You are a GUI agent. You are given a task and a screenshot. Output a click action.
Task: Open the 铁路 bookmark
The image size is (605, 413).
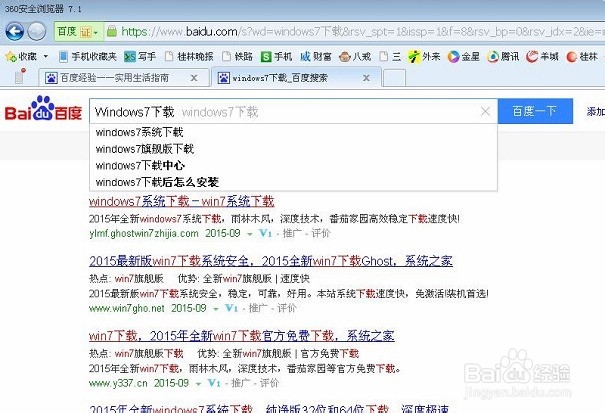[x=238, y=57]
